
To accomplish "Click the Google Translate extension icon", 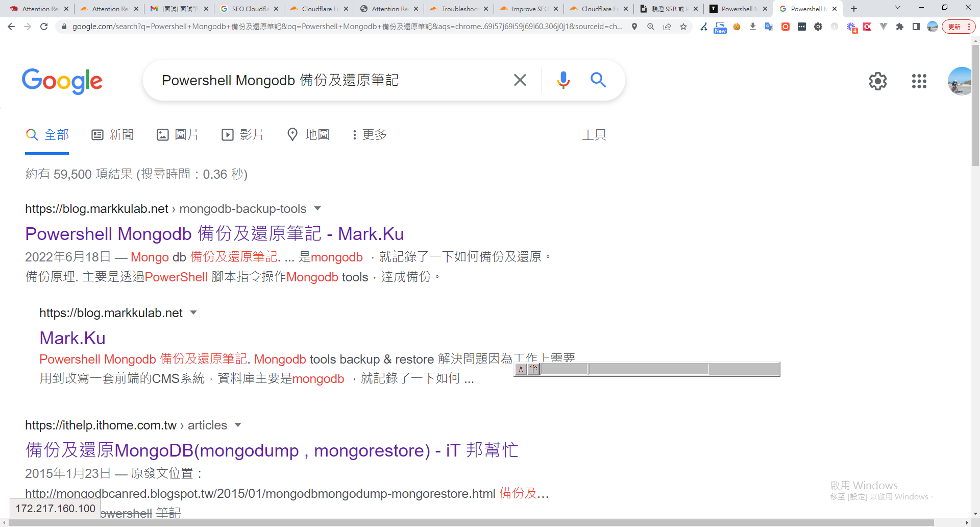I will 769,27.
